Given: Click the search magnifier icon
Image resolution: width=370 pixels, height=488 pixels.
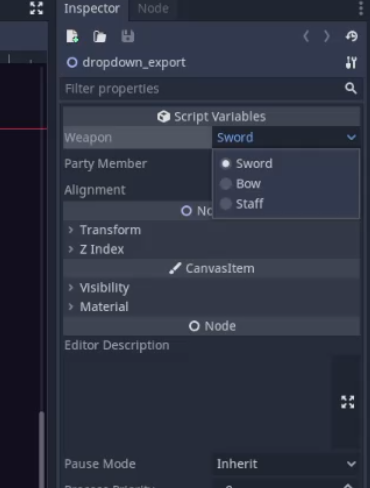Looking at the screenshot, I should click(x=351, y=88).
